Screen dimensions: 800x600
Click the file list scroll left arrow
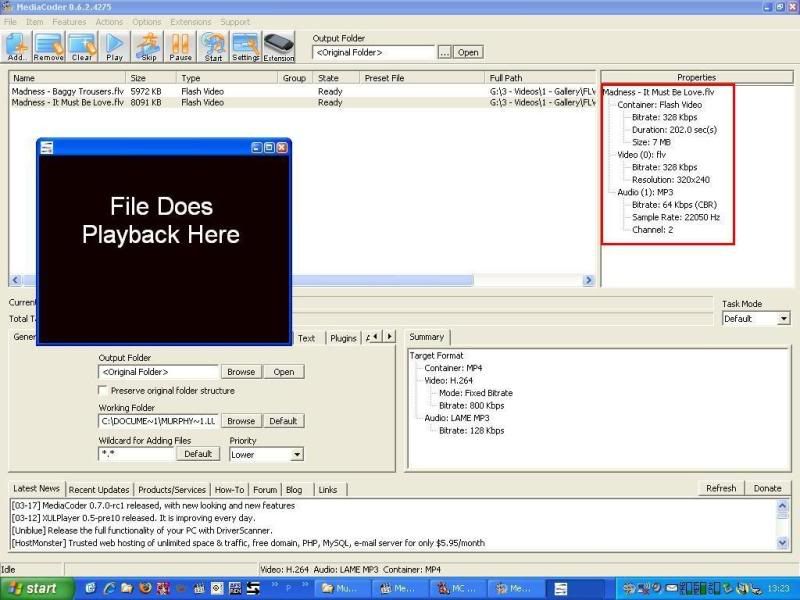click(x=15, y=280)
